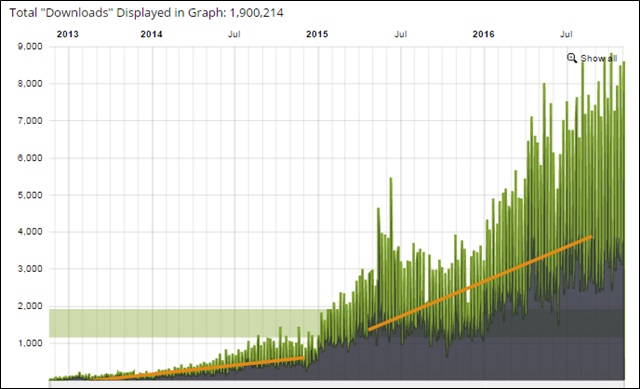Click the 2016 timeline label

click(x=484, y=34)
